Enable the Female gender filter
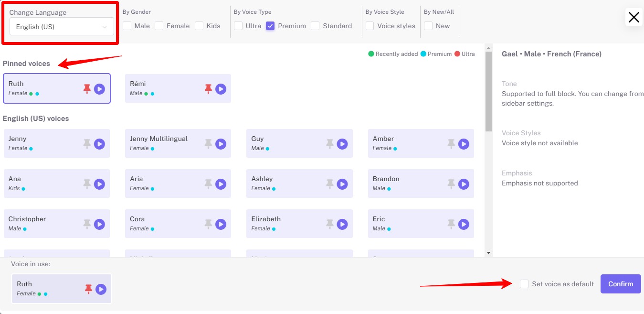The image size is (644, 314). [159, 26]
